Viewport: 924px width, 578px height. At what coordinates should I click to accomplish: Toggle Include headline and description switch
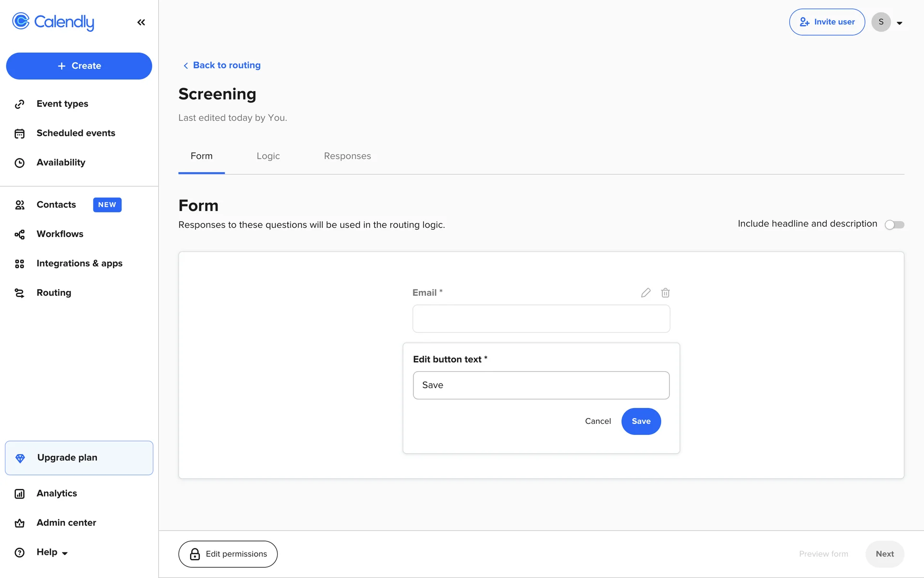tap(894, 224)
